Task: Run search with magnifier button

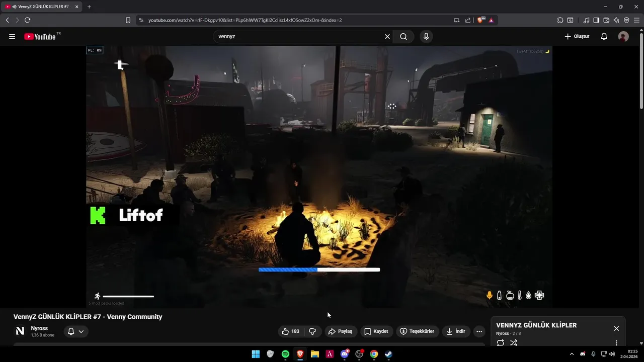Action: 404,36
